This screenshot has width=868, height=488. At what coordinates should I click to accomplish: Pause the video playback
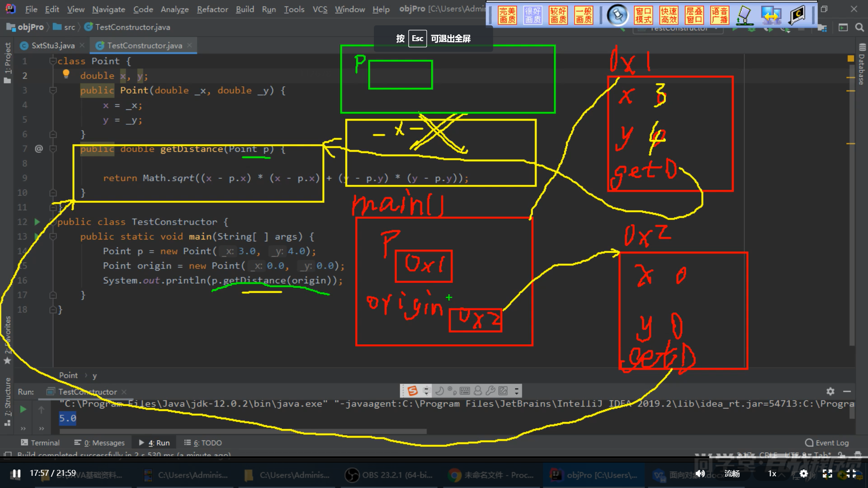point(16,473)
